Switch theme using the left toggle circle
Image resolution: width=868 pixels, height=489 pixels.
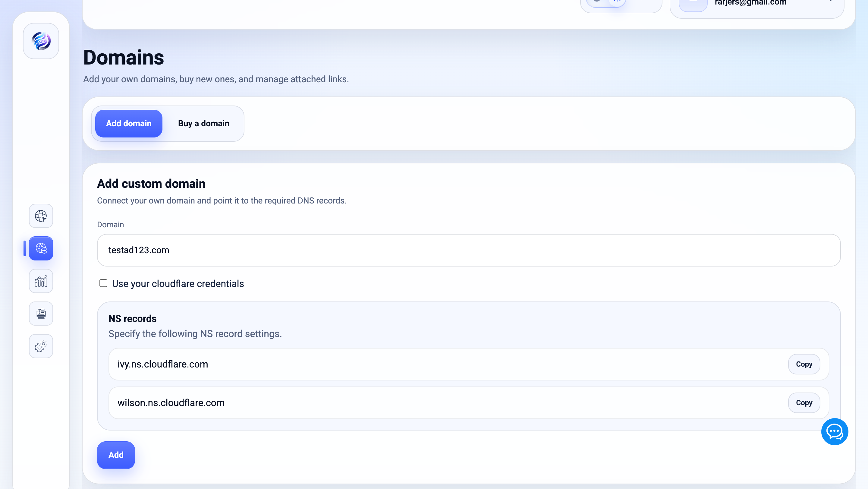coord(596,2)
